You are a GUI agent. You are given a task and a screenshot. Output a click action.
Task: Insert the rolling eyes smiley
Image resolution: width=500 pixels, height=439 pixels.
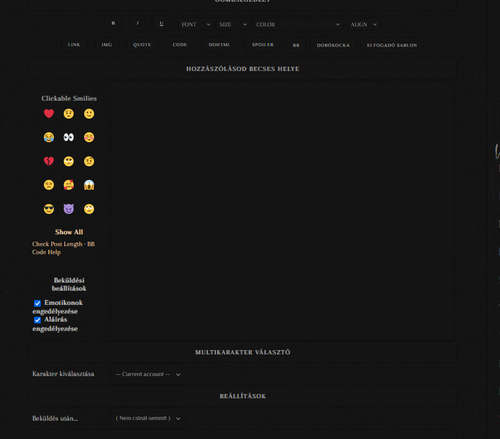coord(89,209)
